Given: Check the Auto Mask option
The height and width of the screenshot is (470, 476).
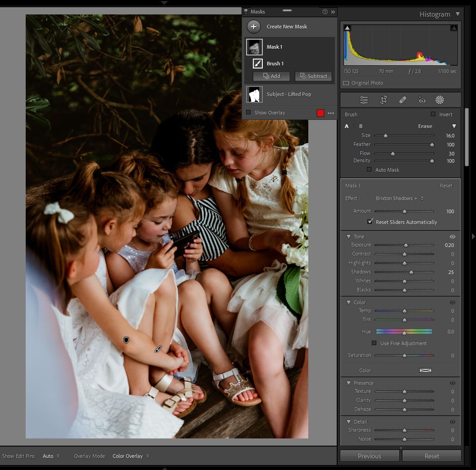Looking at the screenshot, I should click(369, 170).
